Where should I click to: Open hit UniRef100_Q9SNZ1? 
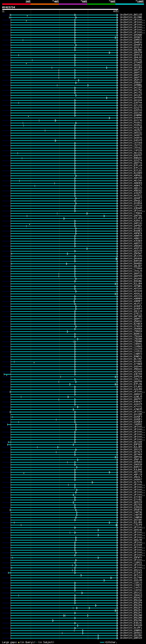131,37
